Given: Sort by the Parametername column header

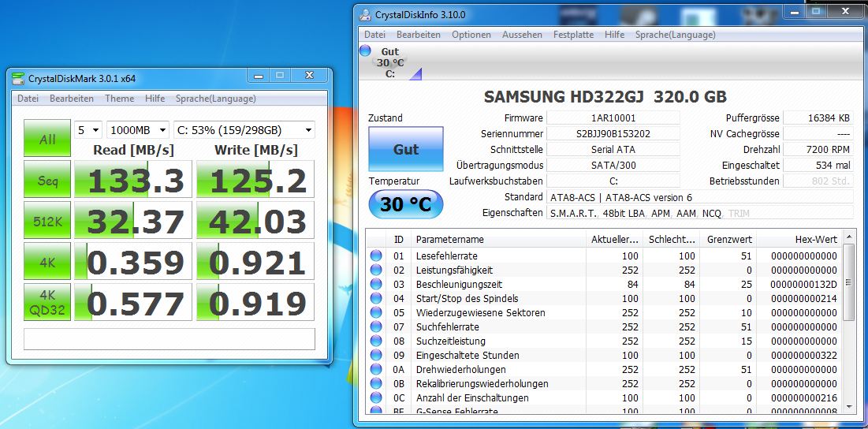Looking at the screenshot, I should tap(499, 239).
